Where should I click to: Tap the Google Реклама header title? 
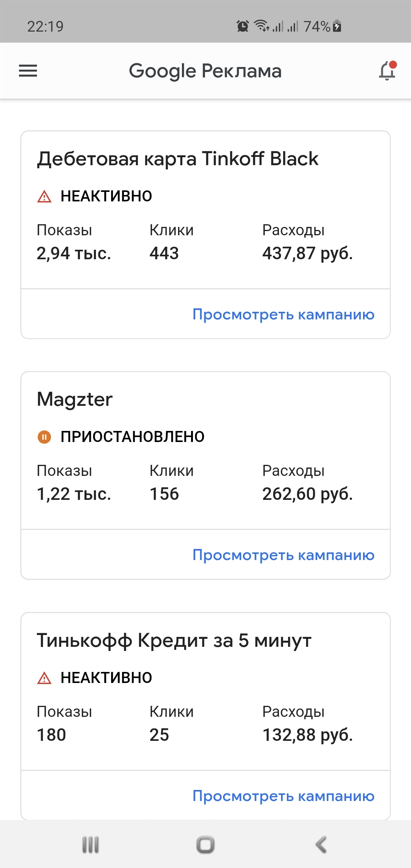pos(205,71)
